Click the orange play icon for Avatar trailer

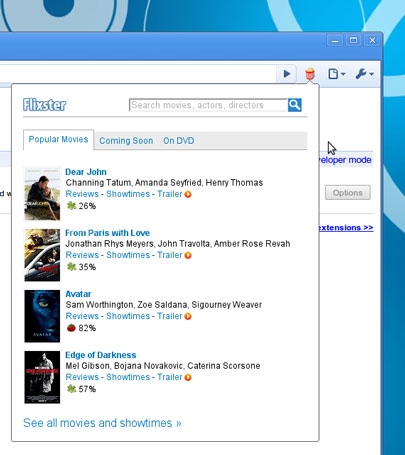click(x=188, y=316)
